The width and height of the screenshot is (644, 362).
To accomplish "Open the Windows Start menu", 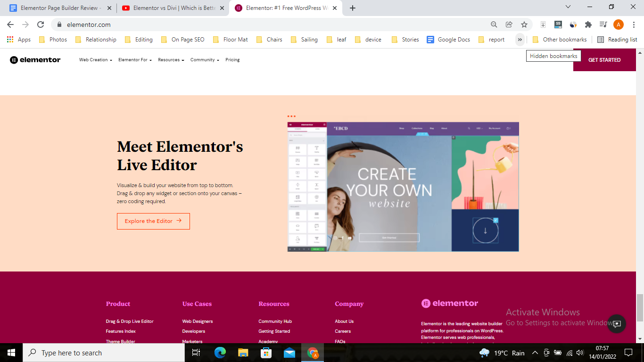I will pos(11,353).
